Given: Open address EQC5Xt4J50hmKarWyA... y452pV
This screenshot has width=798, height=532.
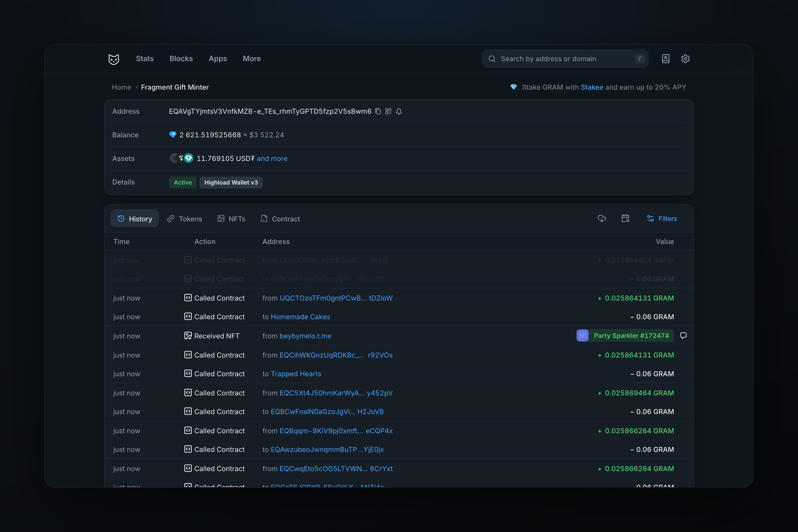Looking at the screenshot, I should click(336, 393).
